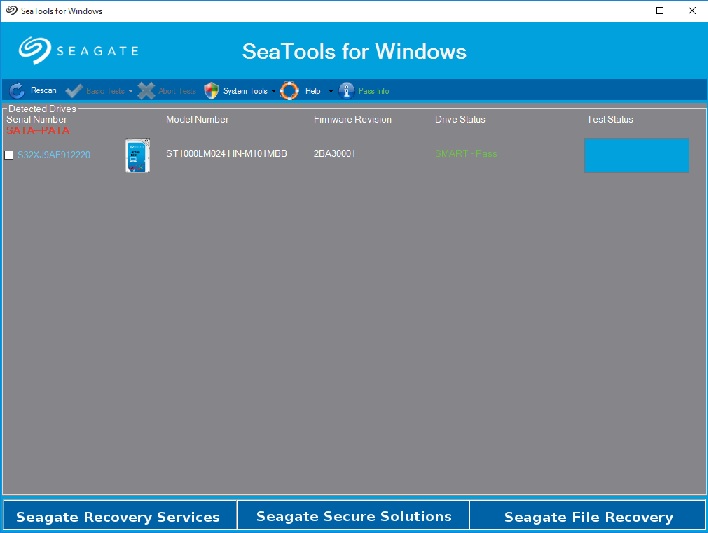Click the Pass Info lighthouse icon

[x=346, y=91]
